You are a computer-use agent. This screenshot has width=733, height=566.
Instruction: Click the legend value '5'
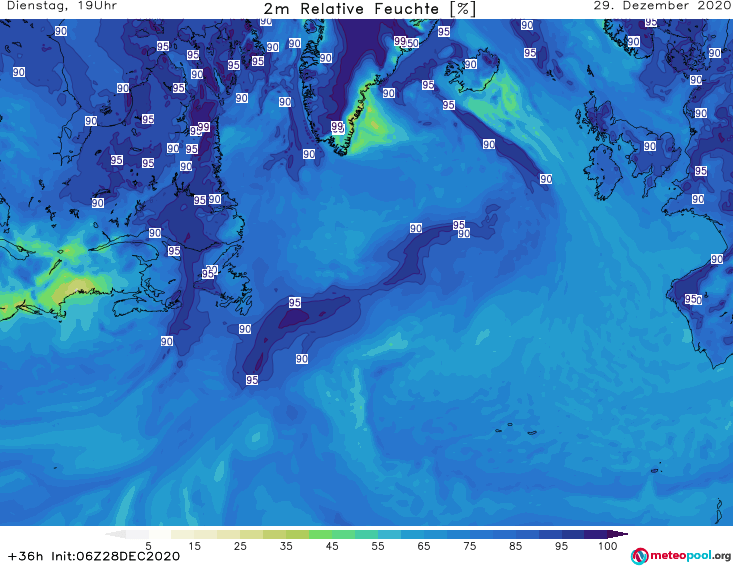pos(148,546)
